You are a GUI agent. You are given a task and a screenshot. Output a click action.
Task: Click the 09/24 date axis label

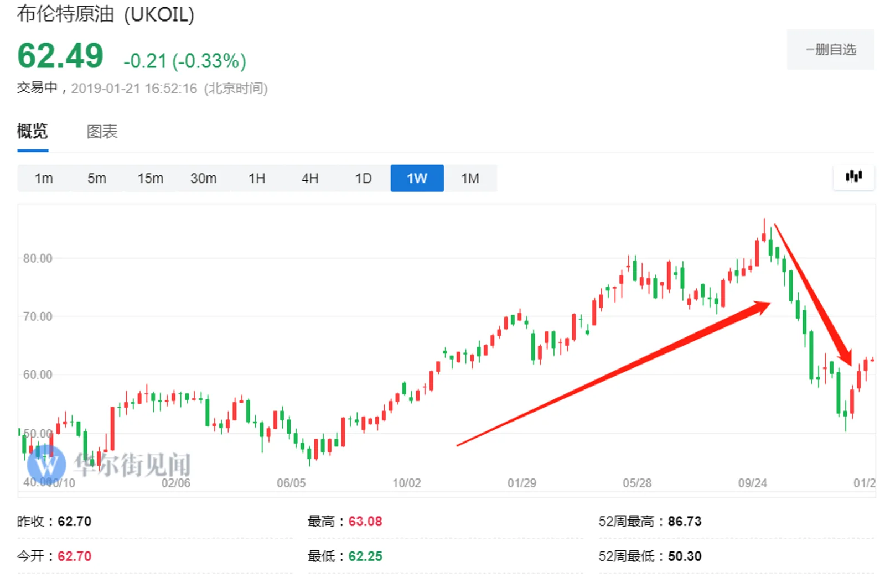click(x=752, y=483)
